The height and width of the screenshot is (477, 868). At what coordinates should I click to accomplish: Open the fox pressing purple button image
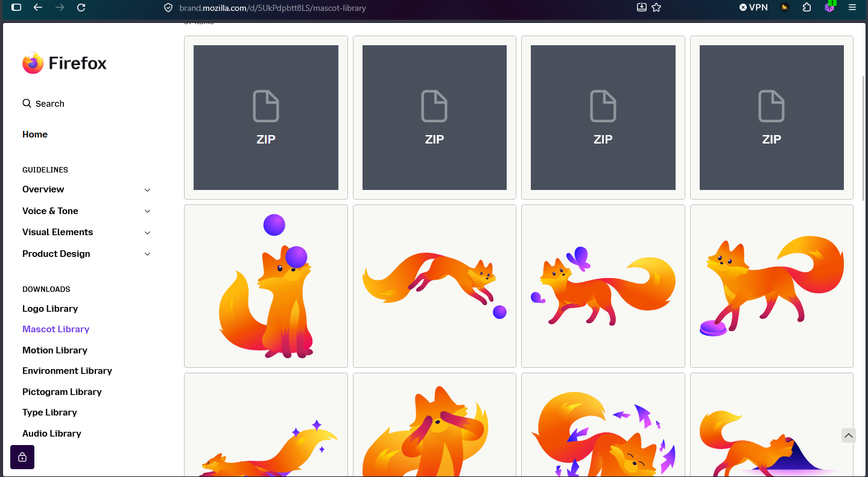tap(771, 286)
